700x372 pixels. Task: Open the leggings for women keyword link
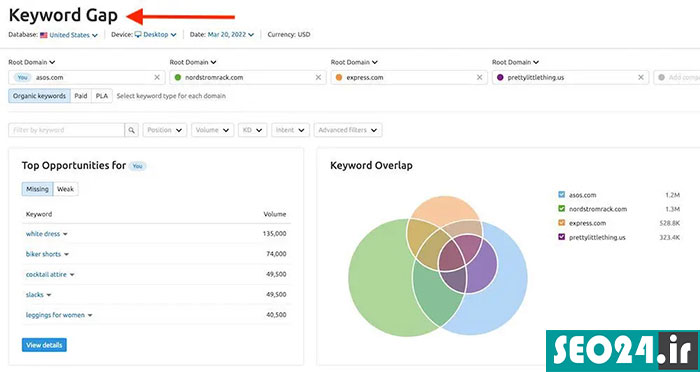coord(55,315)
